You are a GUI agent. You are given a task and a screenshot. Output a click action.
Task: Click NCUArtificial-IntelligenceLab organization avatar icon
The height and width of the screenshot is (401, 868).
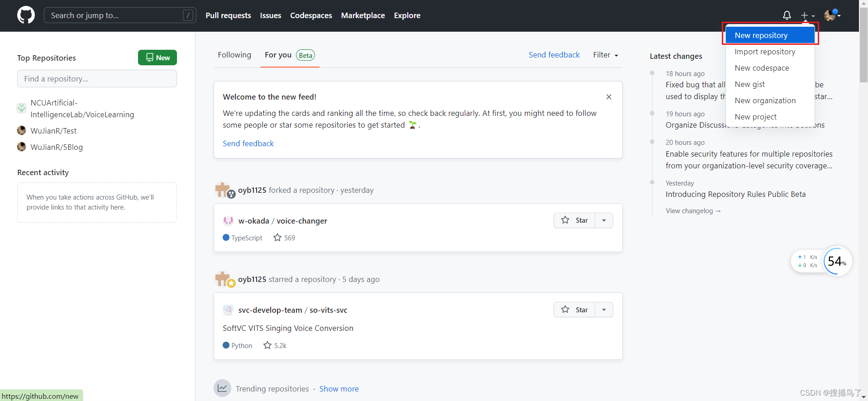21,108
